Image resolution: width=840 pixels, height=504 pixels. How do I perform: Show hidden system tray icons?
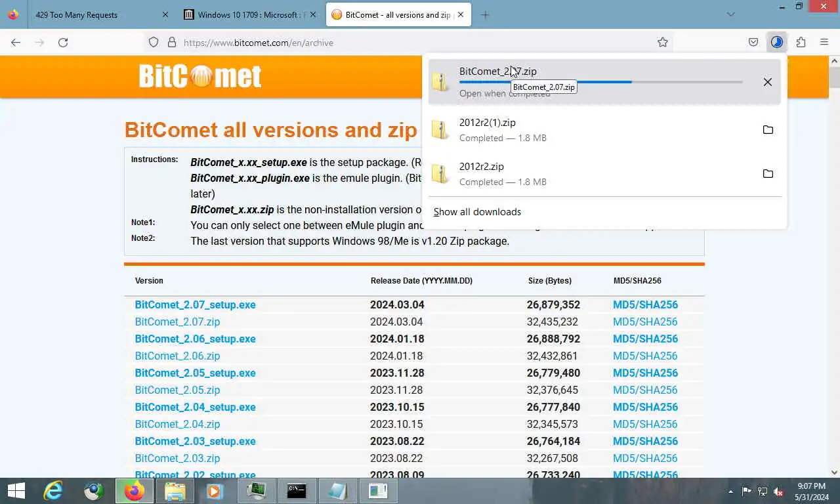tap(730, 492)
